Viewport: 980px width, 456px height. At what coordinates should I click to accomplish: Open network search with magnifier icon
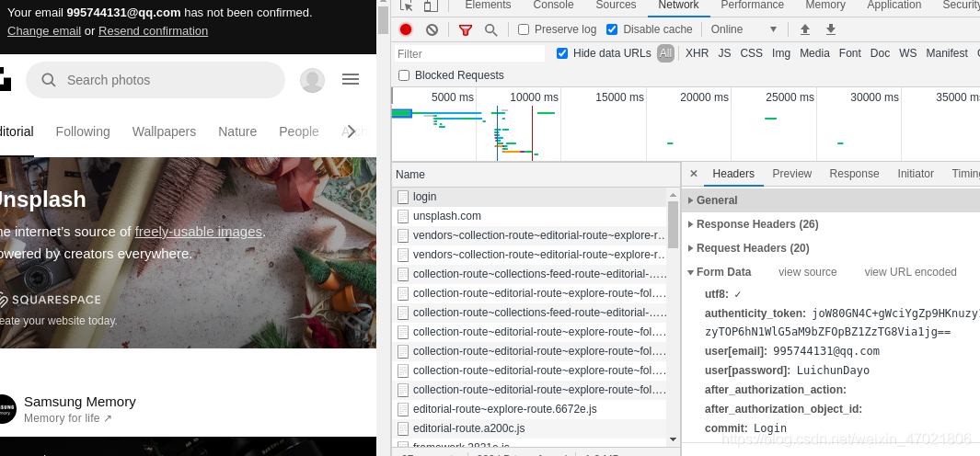click(491, 29)
